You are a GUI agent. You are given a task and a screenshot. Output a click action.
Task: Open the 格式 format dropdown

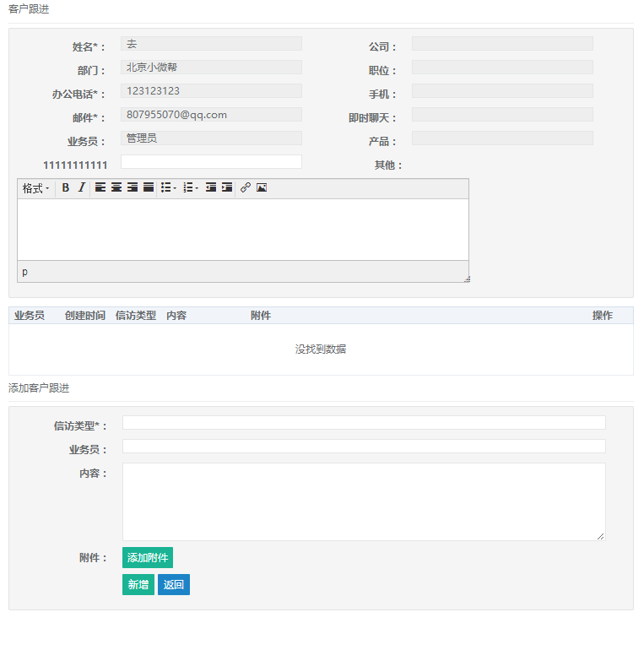coord(36,188)
